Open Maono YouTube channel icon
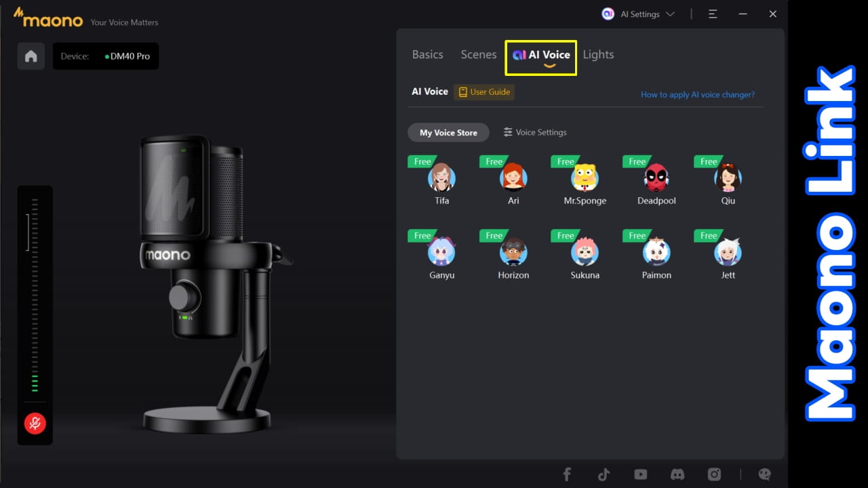This screenshot has width=868, height=488. pyautogui.click(x=640, y=474)
